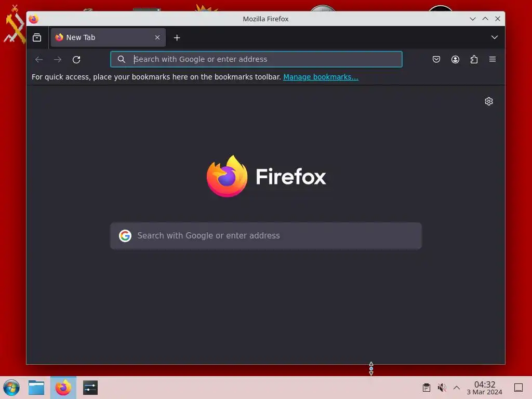
Task: Close the Firefox window
Action: tap(498, 19)
